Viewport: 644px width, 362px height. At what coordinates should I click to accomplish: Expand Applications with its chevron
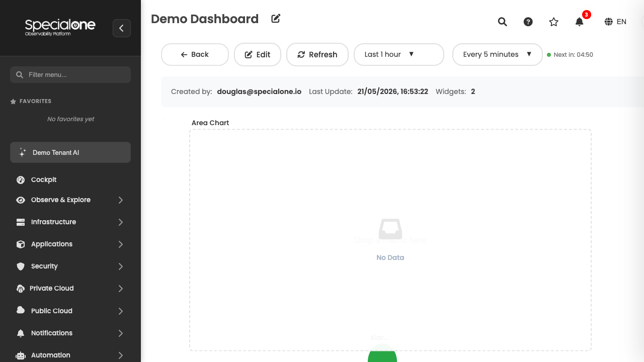point(121,244)
